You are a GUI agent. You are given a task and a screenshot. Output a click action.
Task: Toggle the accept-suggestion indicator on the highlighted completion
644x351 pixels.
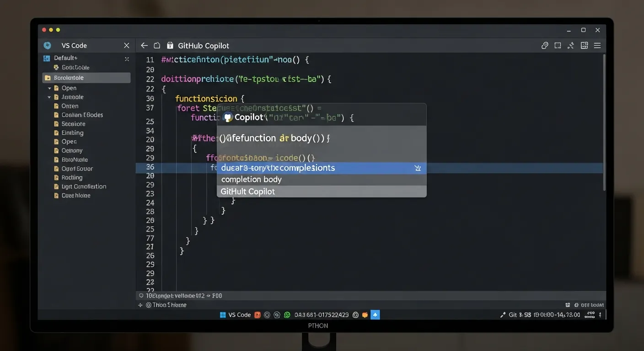click(x=417, y=168)
